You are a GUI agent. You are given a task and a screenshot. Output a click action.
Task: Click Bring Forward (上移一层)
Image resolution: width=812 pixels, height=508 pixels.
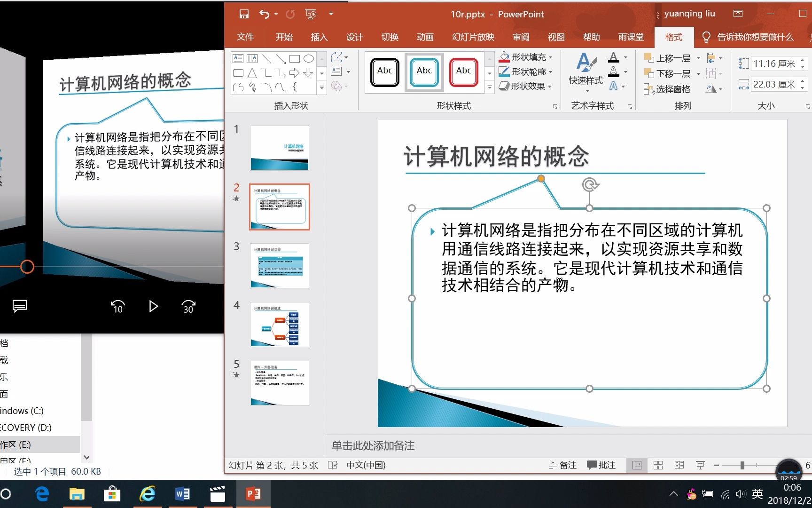coord(671,58)
